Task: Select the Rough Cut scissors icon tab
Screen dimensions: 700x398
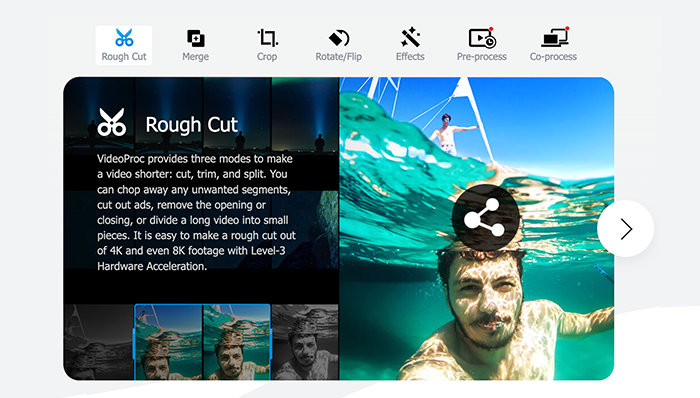Action: (124, 45)
